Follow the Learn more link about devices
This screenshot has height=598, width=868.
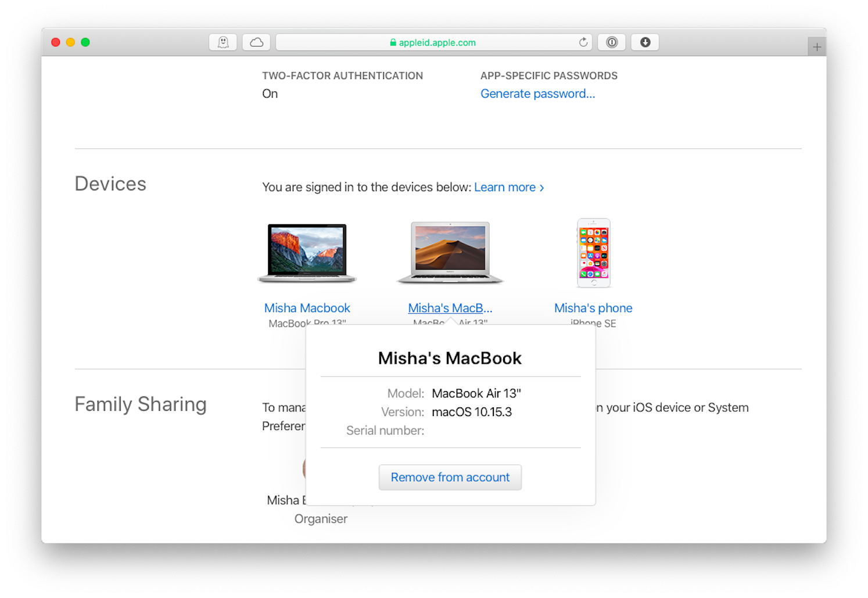coord(505,187)
